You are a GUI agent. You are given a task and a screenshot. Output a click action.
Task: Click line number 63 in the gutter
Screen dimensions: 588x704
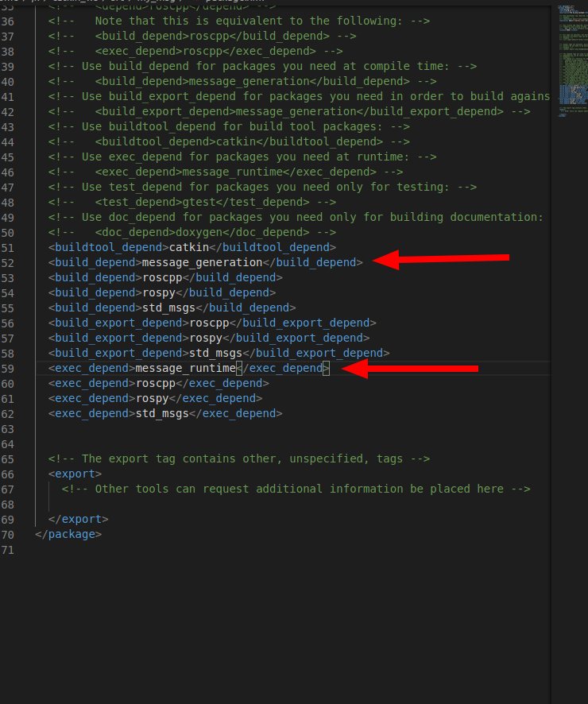[8, 429]
